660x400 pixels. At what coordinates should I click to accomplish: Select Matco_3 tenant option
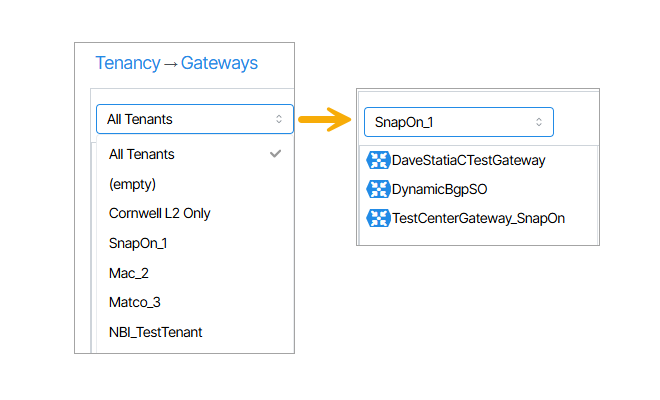[135, 302]
